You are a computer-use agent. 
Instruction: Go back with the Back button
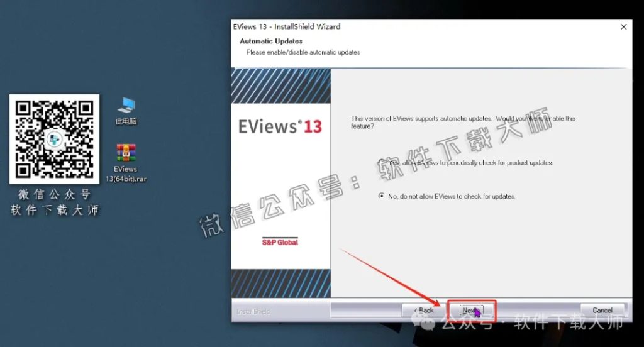click(x=424, y=311)
